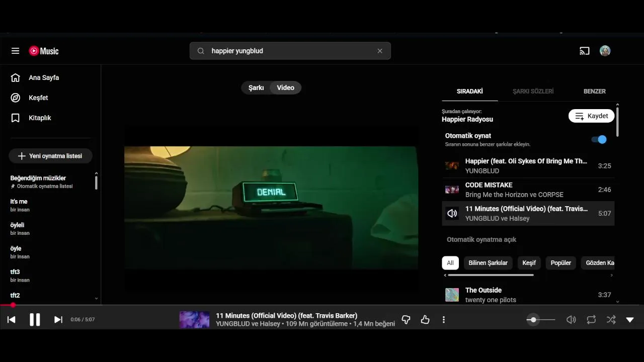Select the SIRADAKİ tab
The height and width of the screenshot is (362, 644).
470,92
